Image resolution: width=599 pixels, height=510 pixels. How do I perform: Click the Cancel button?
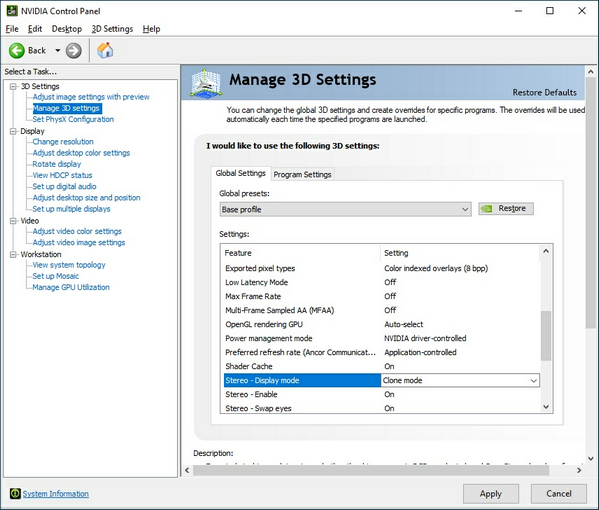coord(559,494)
